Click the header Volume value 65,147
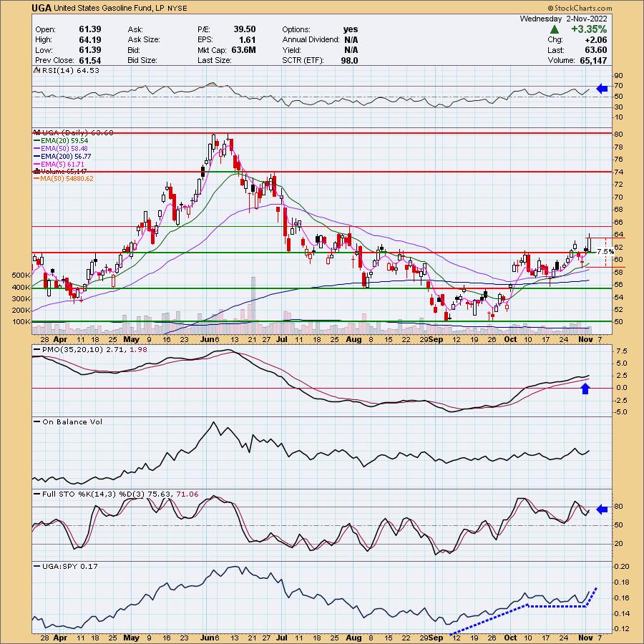This screenshot has height=644, width=644. pos(592,60)
